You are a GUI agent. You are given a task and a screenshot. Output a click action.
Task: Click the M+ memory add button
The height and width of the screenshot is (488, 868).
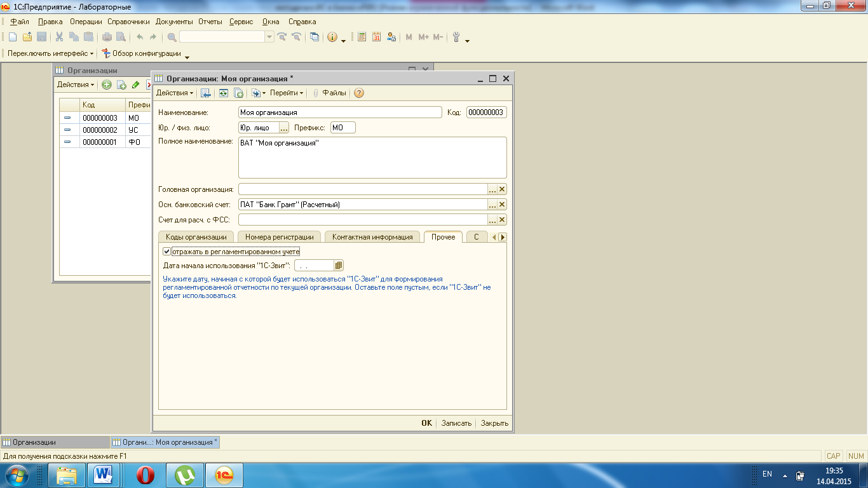pos(424,37)
